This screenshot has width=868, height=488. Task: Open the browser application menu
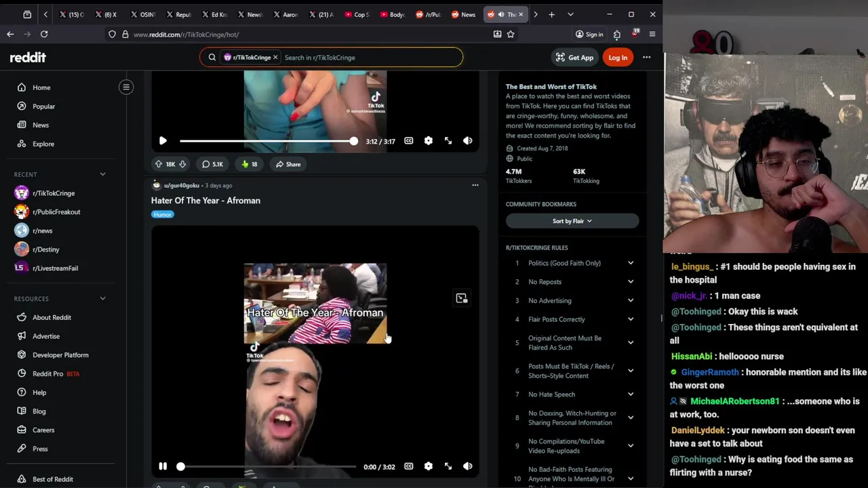[652, 34]
